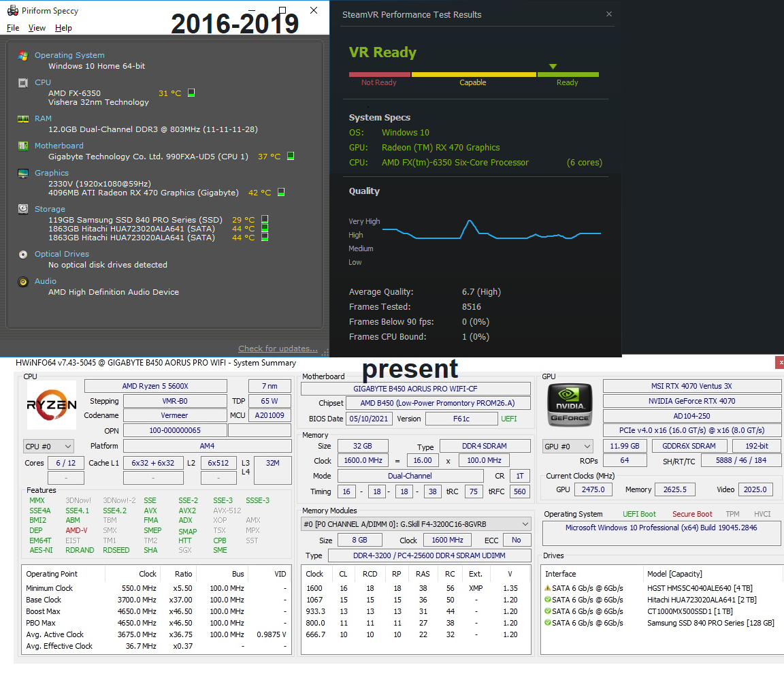Close the SteamVR Performance Test Results window
Viewport: 784px width, 678px height.
609,14
